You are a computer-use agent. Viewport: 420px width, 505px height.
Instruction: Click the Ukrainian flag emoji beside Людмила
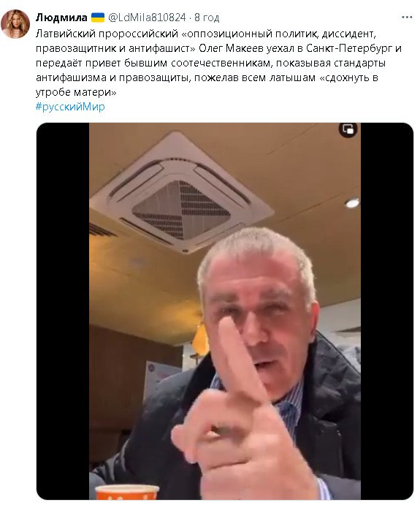click(x=98, y=18)
